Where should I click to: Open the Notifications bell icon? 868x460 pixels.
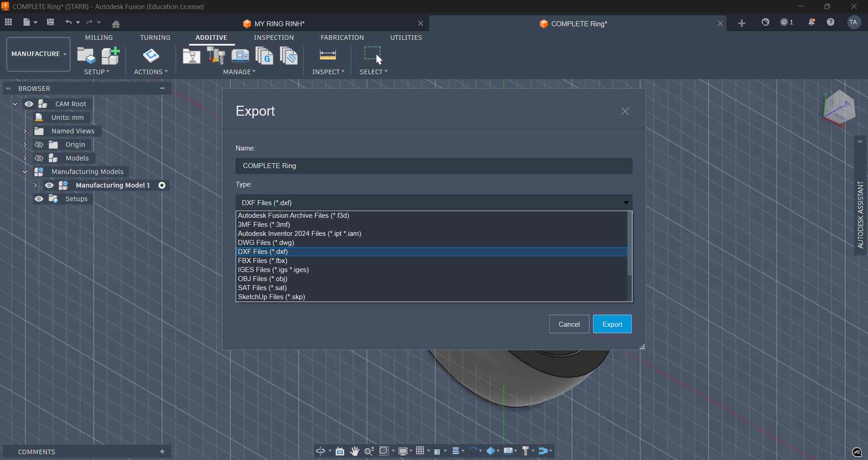pyautogui.click(x=811, y=22)
